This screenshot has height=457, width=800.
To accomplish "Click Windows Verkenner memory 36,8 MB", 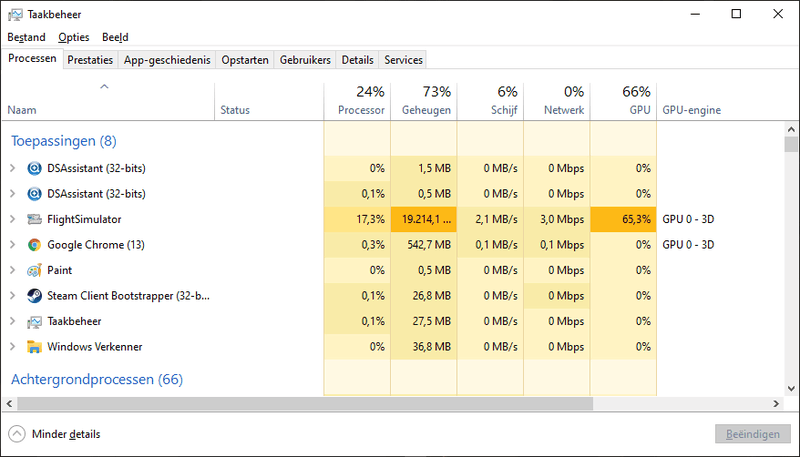I will click(432, 347).
